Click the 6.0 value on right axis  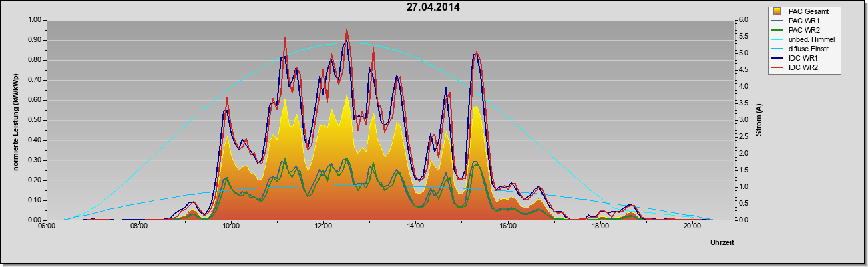pyautogui.click(x=742, y=20)
